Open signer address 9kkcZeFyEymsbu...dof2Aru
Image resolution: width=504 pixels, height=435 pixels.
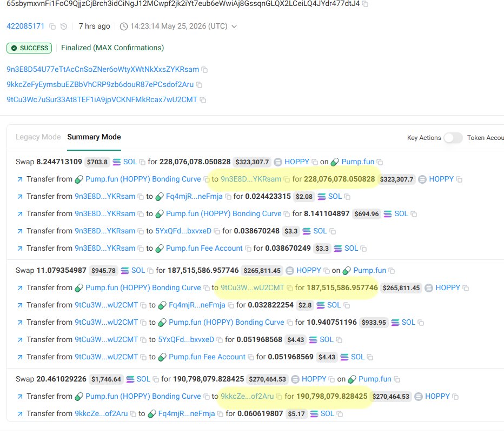point(100,84)
